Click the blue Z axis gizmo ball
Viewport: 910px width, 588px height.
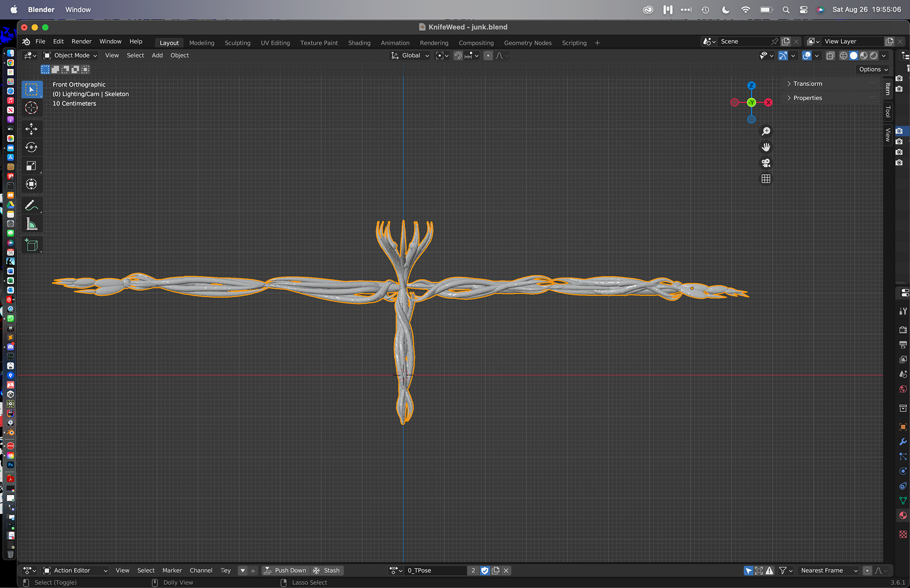tap(751, 86)
